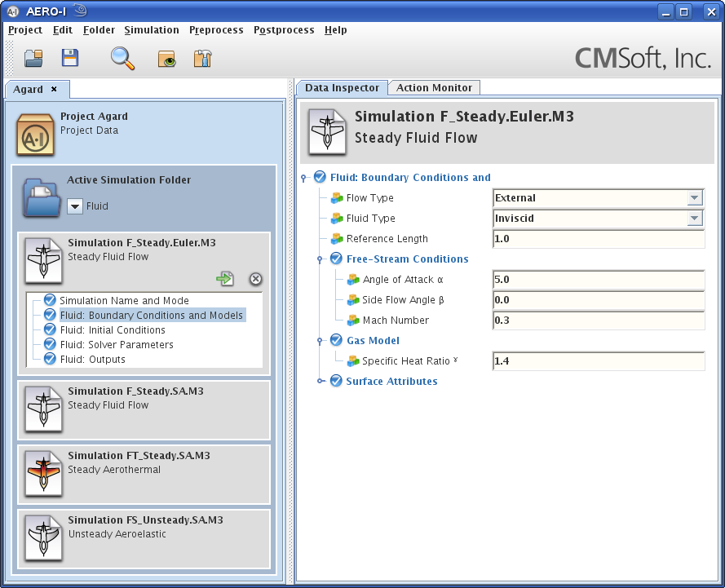Click the FS_Unsteady.SA.M3 aeroelastic aircraft icon
Viewport: 725px width, 588px height.
43,538
